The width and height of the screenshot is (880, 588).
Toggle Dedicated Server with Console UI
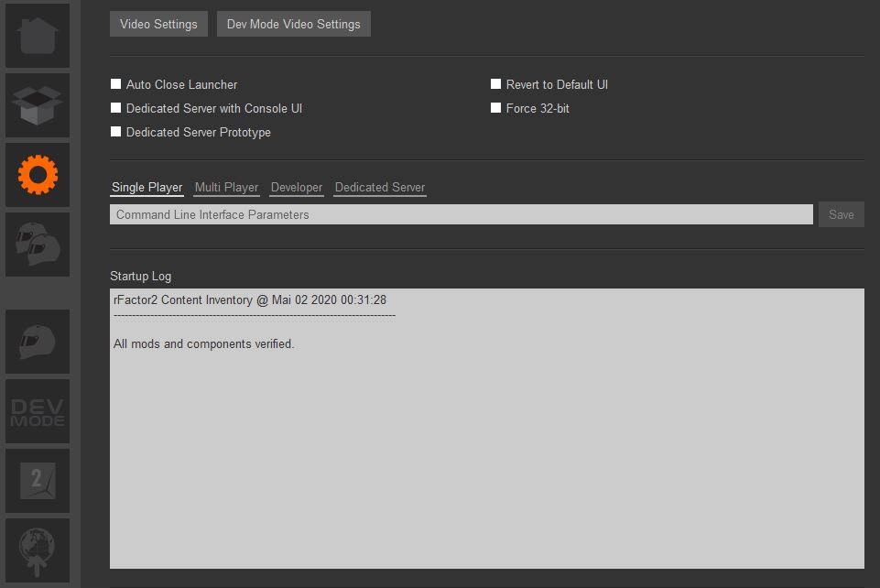[x=116, y=108]
